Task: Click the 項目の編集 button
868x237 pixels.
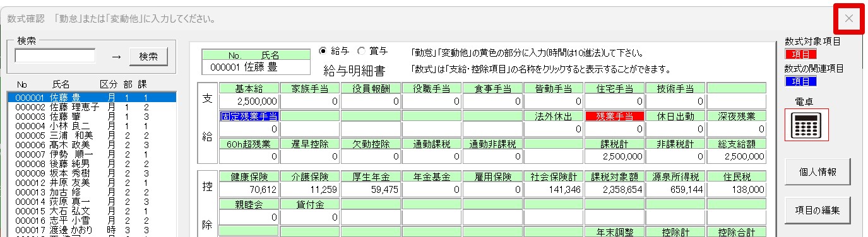Action: [x=818, y=210]
